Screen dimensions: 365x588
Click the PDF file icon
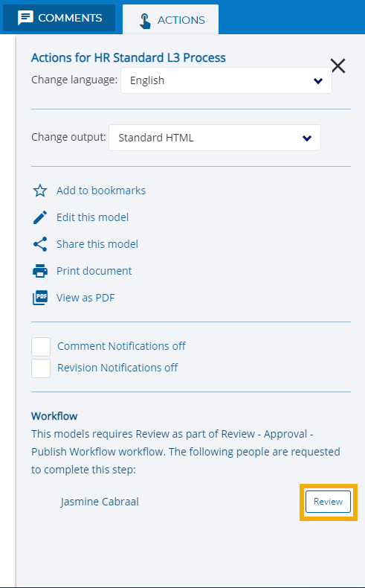click(x=40, y=298)
